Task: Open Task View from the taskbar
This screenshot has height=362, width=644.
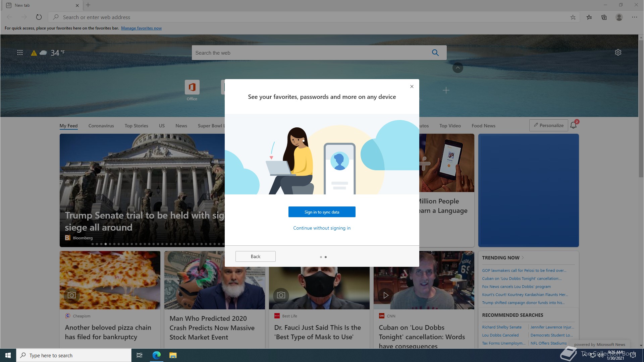Action: point(140,355)
